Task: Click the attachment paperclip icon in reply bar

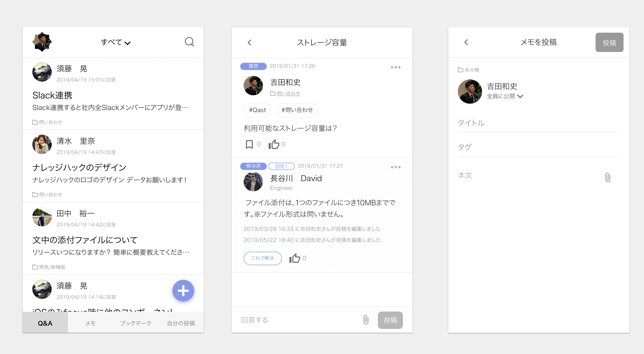Action: [x=366, y=320]
